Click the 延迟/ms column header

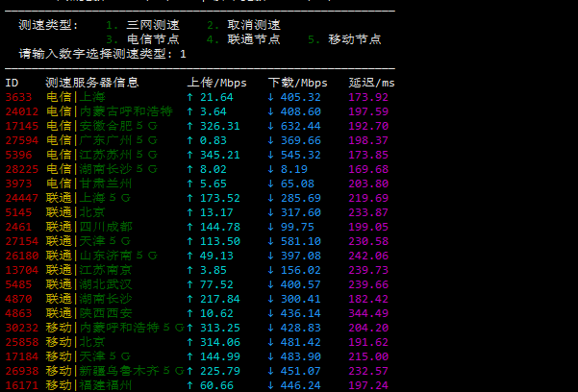coord(371,83)
